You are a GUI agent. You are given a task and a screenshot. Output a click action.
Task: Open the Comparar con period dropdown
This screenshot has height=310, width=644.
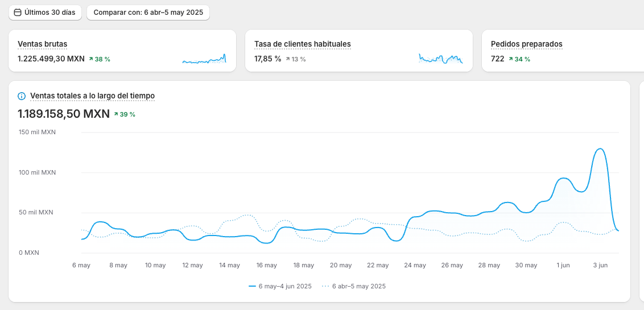pyautogui.click(x=148, y=13)
